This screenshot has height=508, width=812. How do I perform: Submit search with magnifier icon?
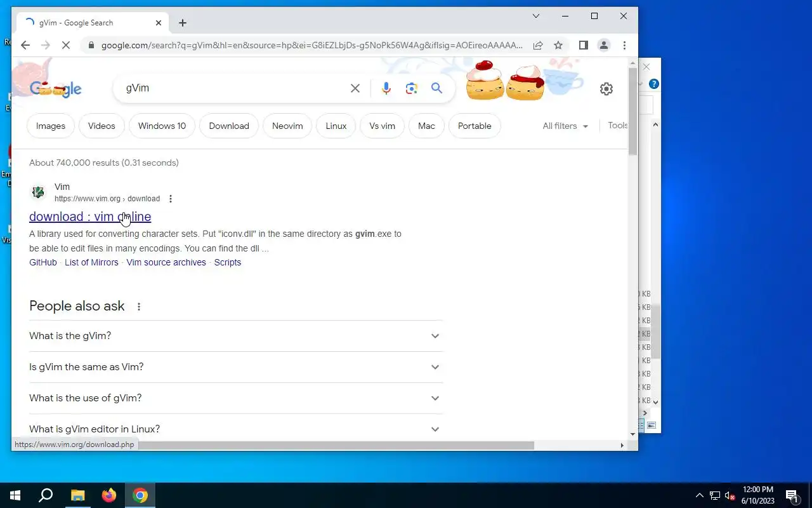coord(437,88)
